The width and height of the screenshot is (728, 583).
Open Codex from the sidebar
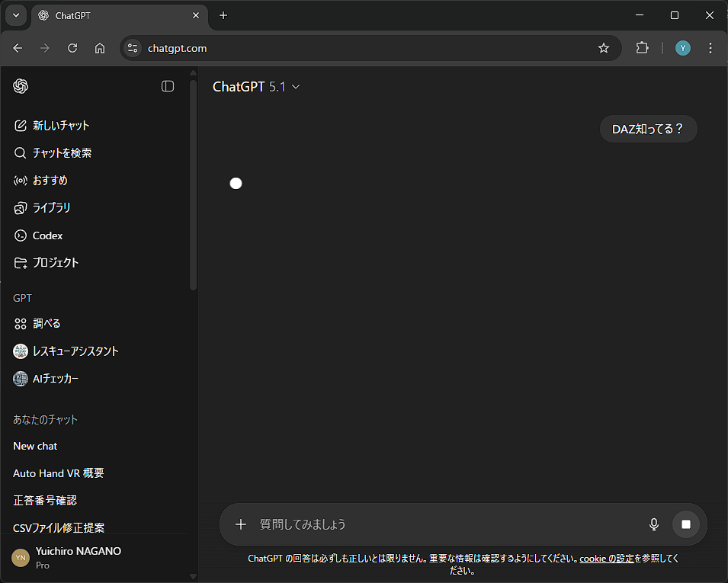pyautogui.click(x=47, y=235)
